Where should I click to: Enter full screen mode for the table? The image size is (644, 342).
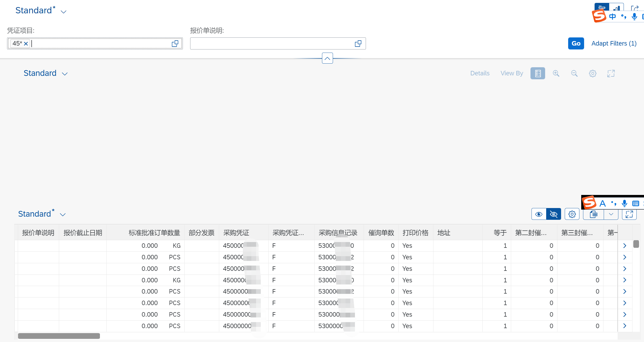pyautogui.click(x=629, y=214)
